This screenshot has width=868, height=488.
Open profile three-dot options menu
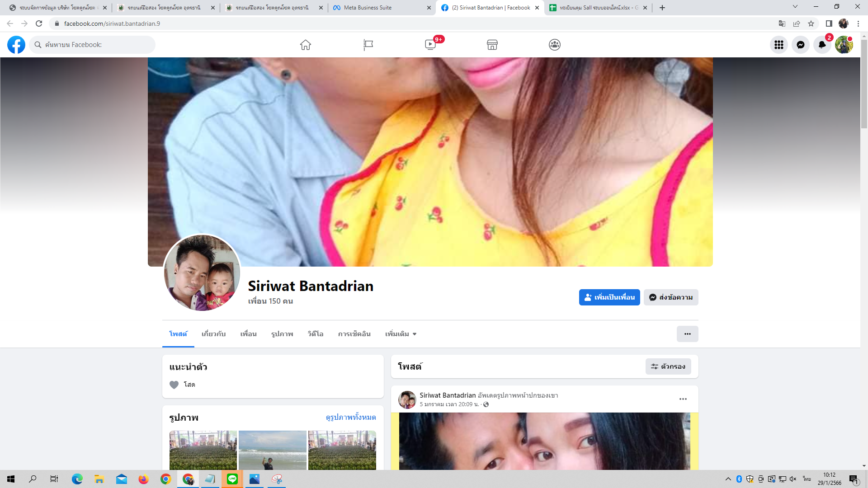coord(687,334)
